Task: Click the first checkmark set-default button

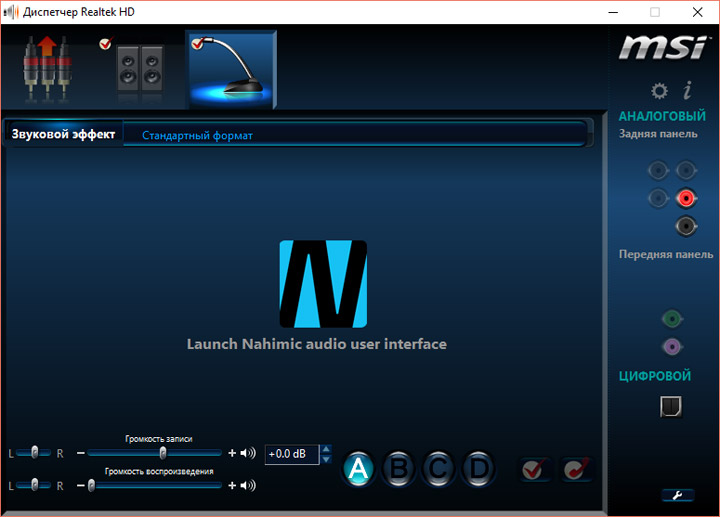Action: (534, 469)
